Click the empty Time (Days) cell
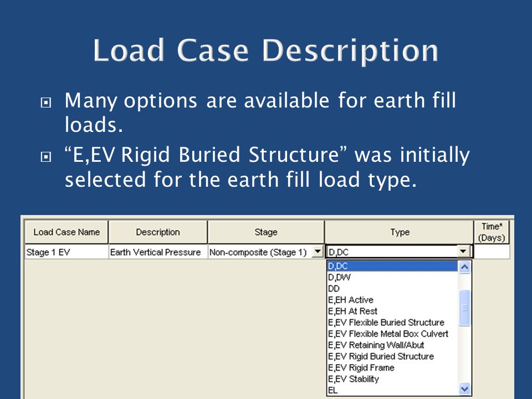The width and height of the screenshot is (532, 399). pos(492,252)
